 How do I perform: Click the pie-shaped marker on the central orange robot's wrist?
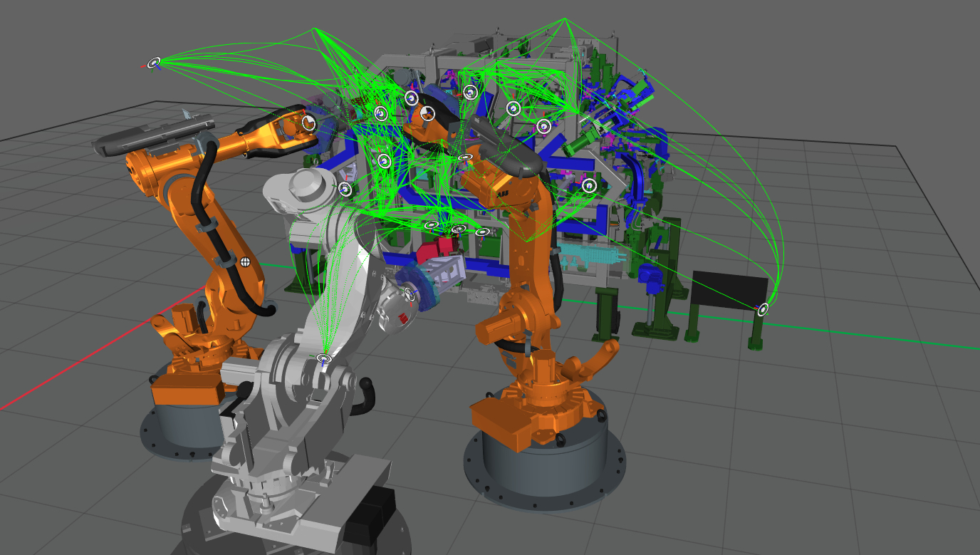pyautogui.click(x=427, y=113)
